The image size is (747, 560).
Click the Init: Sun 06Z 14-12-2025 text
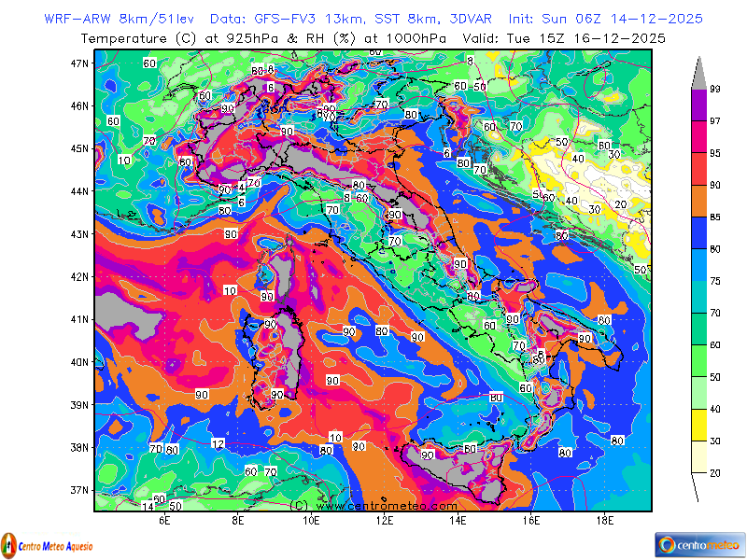(x=605, y=19)
